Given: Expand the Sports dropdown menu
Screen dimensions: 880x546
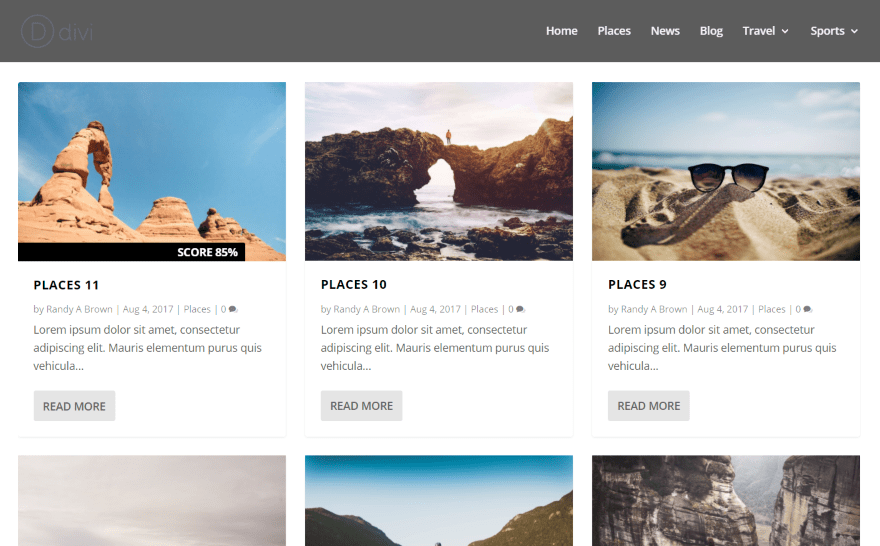Looking at the screenshot, I should [x=834, y=31].
